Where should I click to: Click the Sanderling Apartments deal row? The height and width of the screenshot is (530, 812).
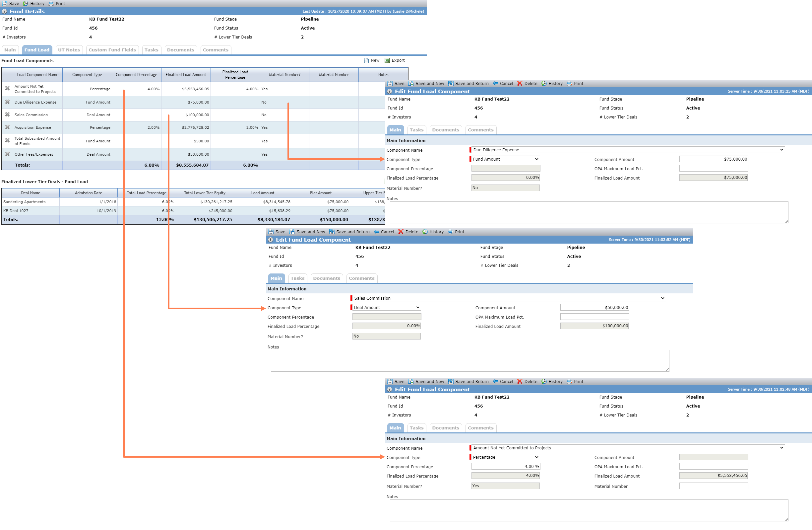pyautogui.click(x=193, y=202)
